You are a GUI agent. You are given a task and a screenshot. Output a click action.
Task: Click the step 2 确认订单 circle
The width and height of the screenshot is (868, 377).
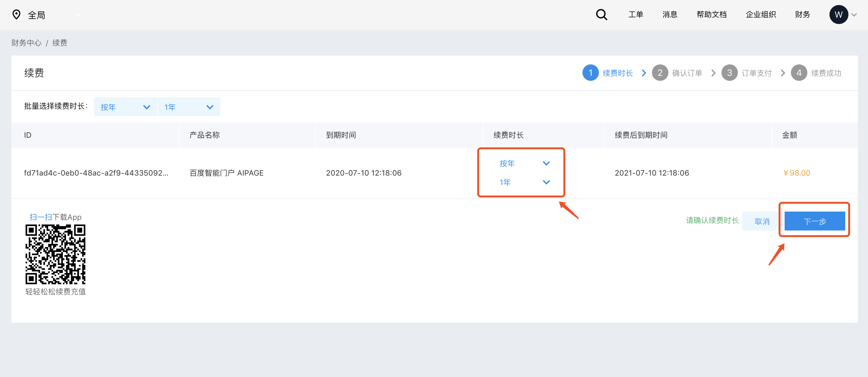660,73
